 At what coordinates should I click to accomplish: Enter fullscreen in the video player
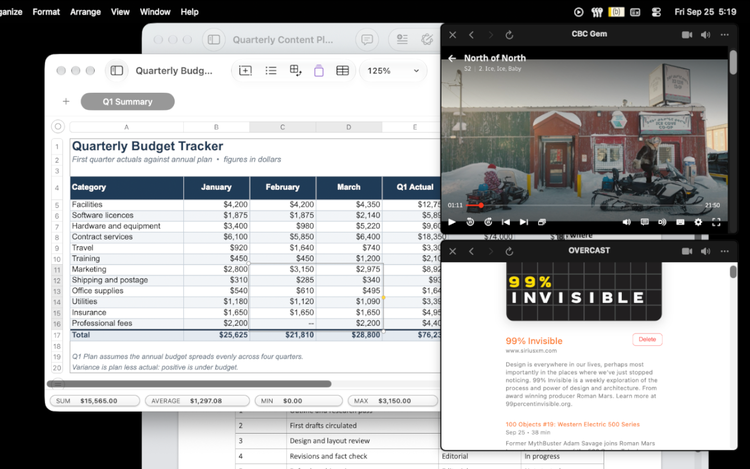point(716,222)
